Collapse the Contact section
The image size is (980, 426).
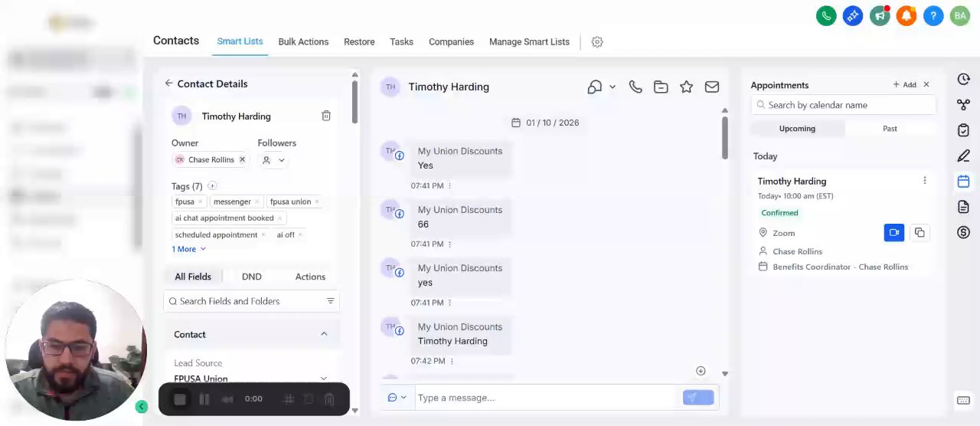(x=324, y=334)
